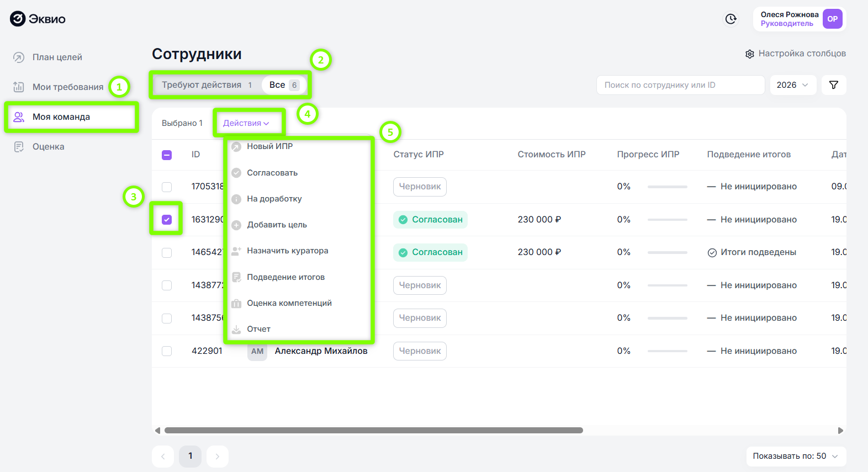Click the План целей sidebar icon

click(x=19, y=57)
